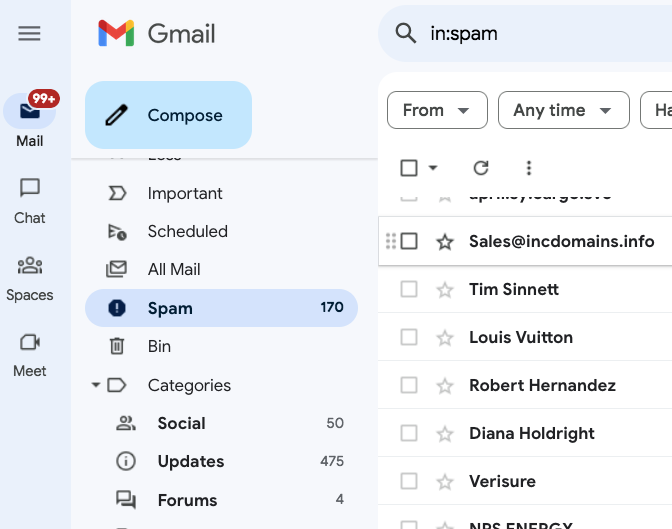Collapse the Categories section arrow
This screenshot has height=529, width=672.
(x=96, y=385)
